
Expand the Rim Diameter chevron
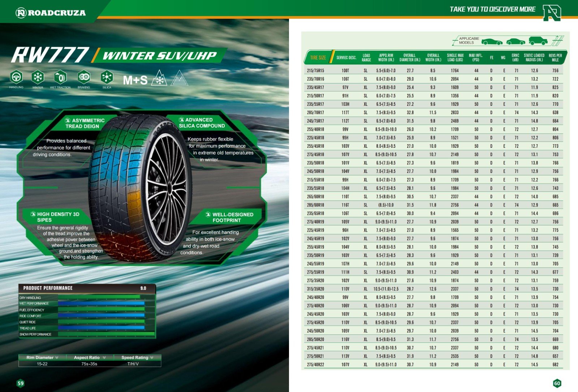click(57, 357)
